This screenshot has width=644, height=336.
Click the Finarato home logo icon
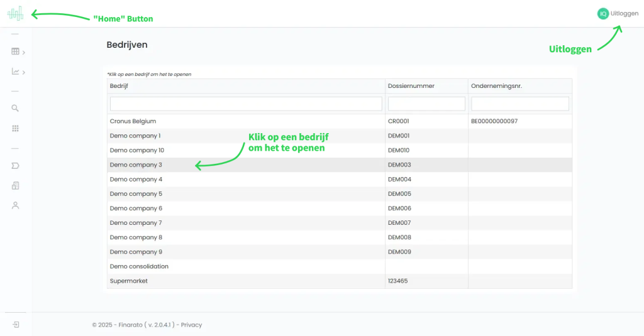15,13
